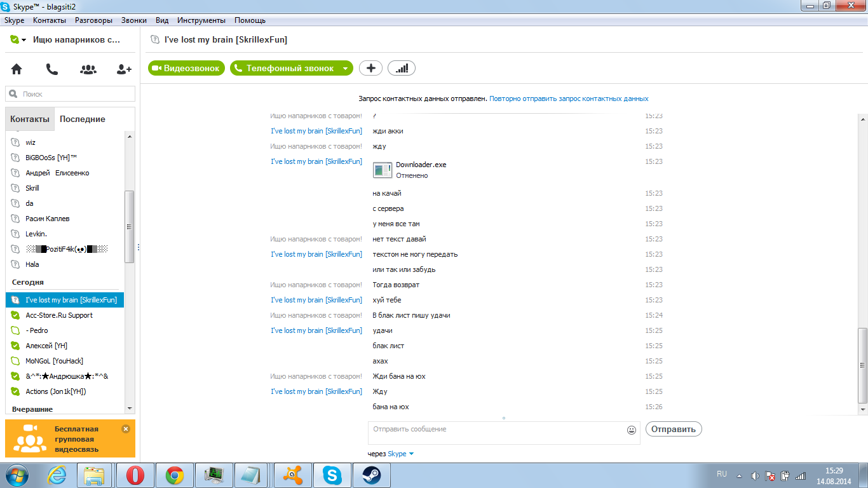Open the Вид menu
Image resolution: width=868 pixels, height=488 pixels.
pos(162,20)
